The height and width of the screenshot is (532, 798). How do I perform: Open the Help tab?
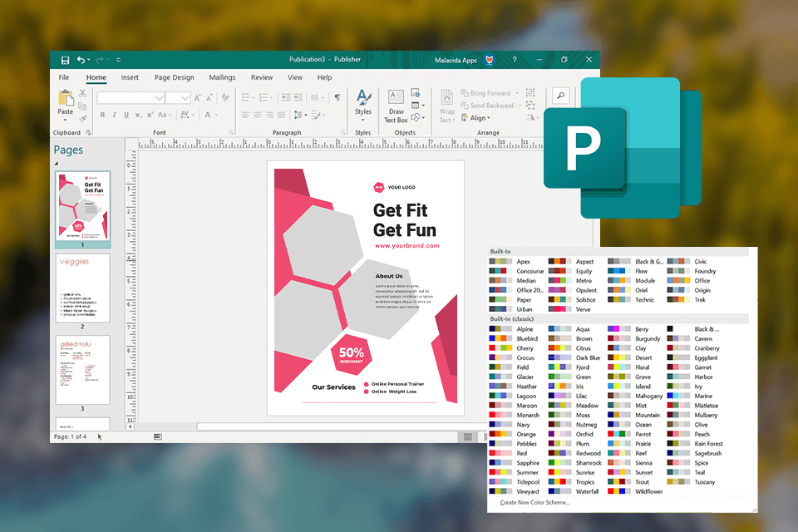click(324, 77)
